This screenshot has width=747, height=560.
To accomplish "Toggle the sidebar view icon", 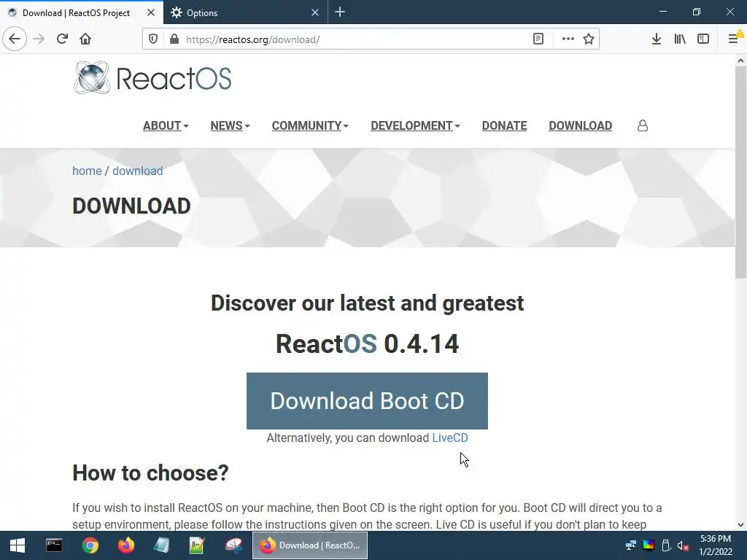I will click(703, 39).
